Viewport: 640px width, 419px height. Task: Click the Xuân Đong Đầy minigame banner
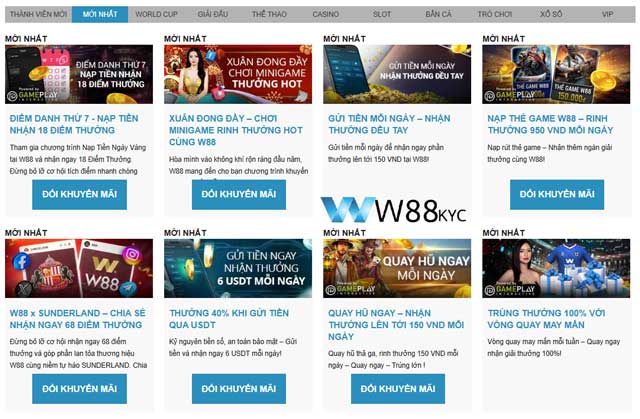tap(238, 74)
